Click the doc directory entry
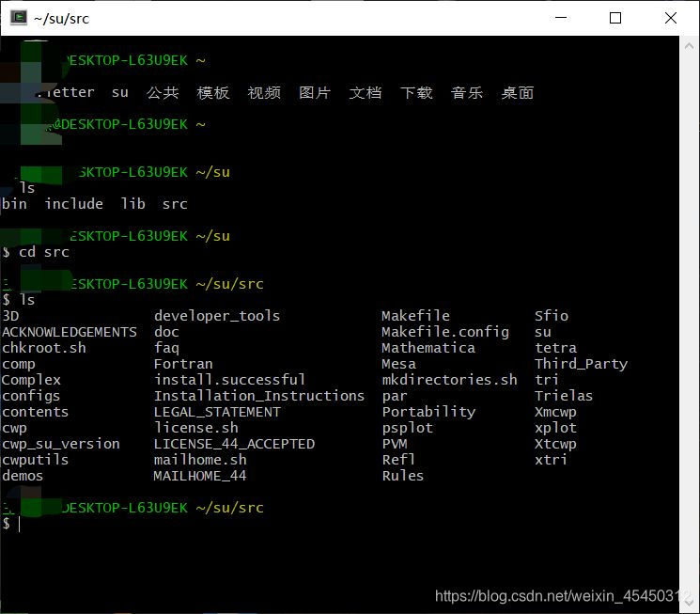Viewport: 700px width, 614px height. 166,332
